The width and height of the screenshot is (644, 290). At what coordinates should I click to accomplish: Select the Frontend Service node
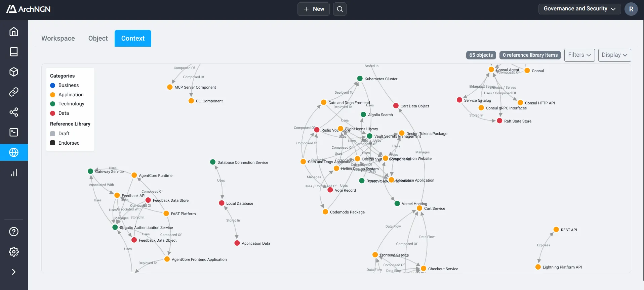coord(375,255)
